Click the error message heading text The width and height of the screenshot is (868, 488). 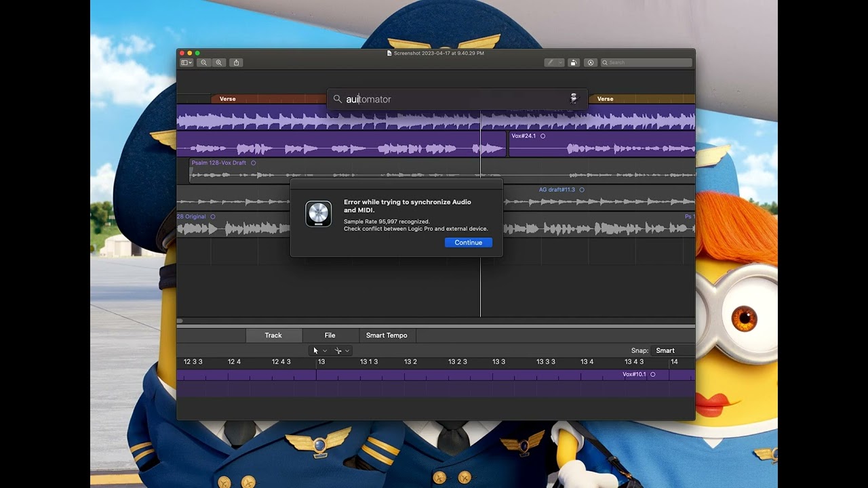tap(408, 206)
